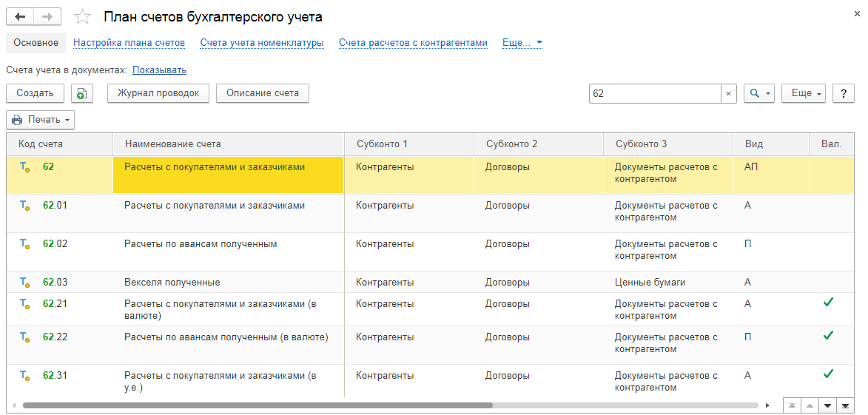Click currency checkmark in row 62.21

click(828, 302)
